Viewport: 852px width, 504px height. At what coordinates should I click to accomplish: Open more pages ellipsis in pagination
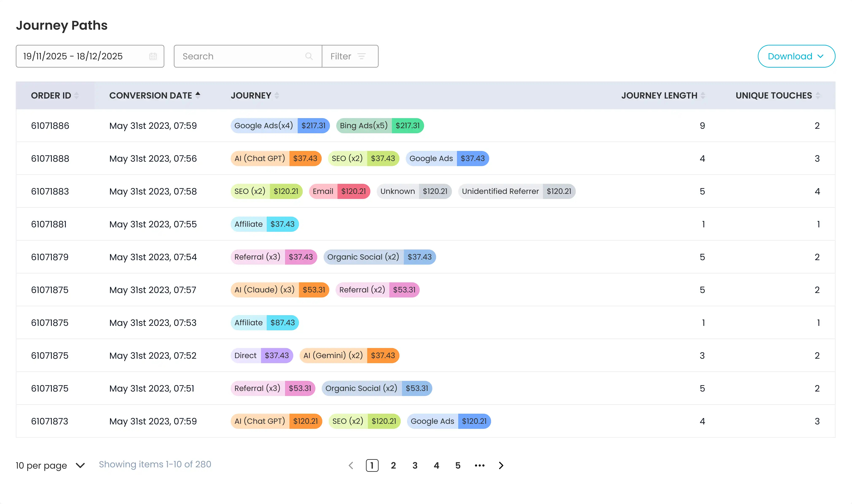coord(480,465)
